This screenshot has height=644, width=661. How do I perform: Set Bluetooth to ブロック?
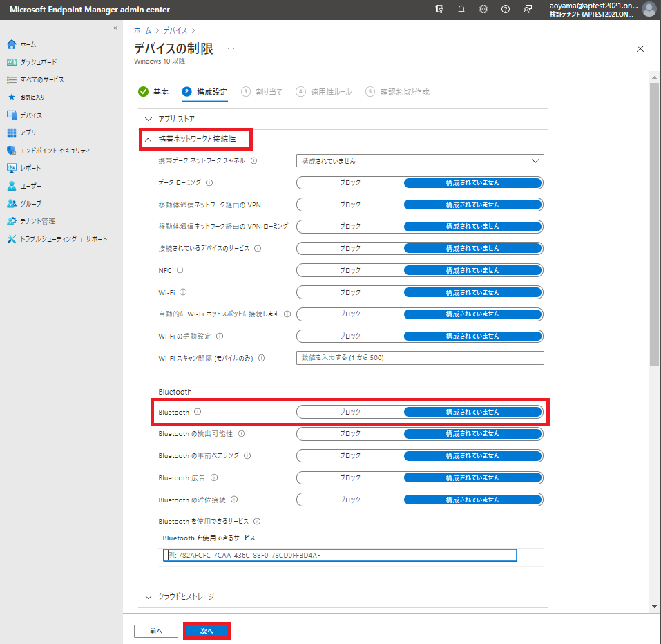coord(350,412)
